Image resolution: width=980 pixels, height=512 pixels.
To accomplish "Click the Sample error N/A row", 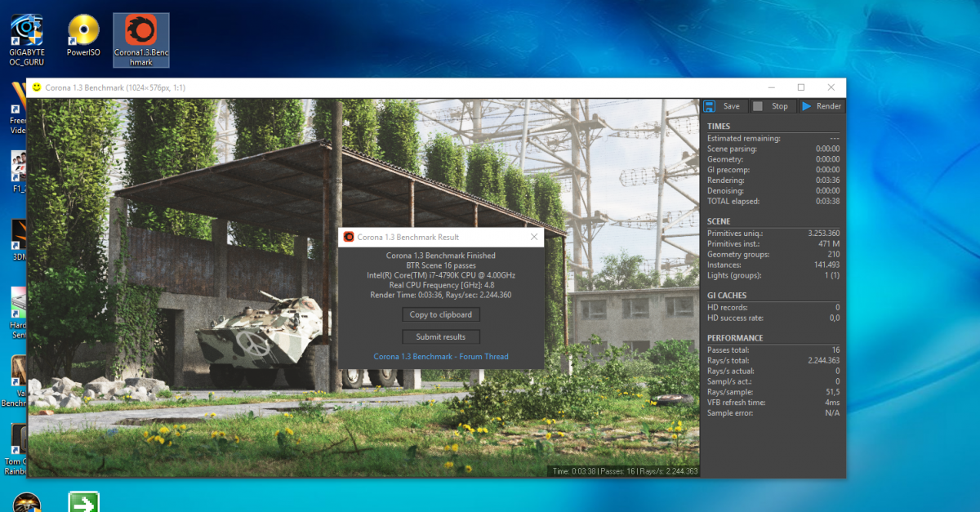I will 773,413.
